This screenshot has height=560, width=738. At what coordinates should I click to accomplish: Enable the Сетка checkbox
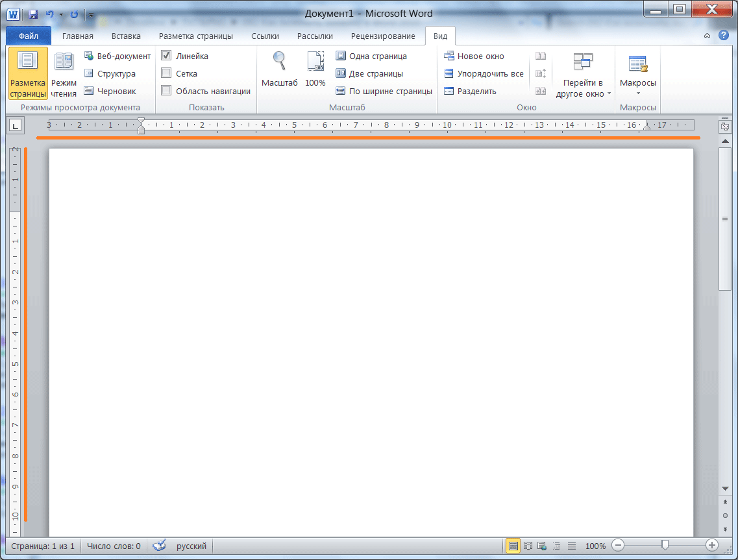166,73
